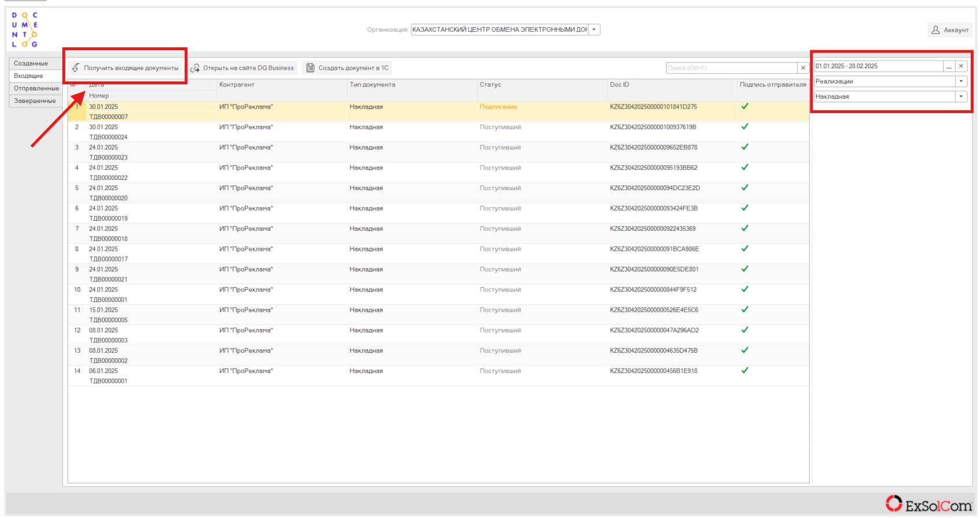Click Doc ID KZ6Z304202500000091BCA986E
This screenshot has width=980, height=518.
point(654,249)
